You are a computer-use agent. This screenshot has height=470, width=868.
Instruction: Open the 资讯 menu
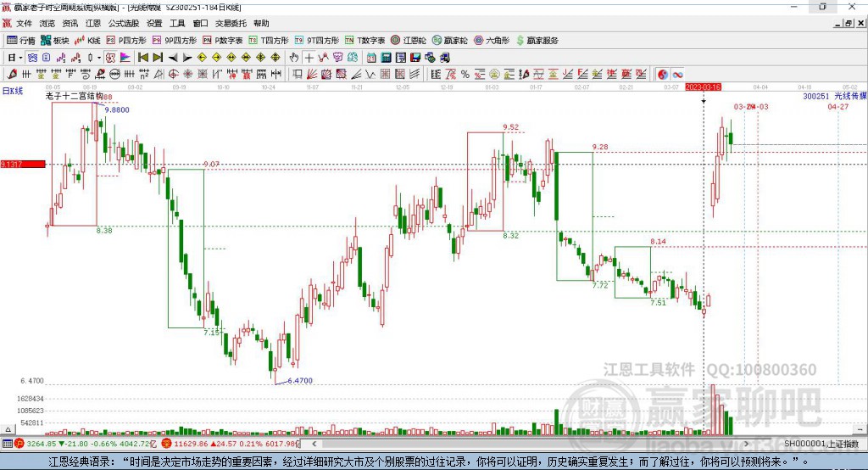point(70,23)
